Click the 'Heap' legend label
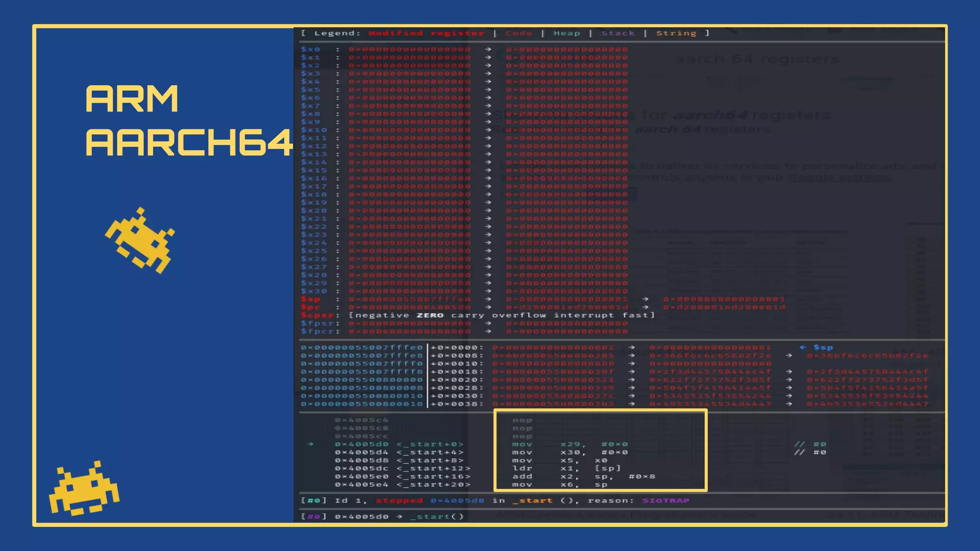This screenshot has width=980, height=551. [567, 33]
